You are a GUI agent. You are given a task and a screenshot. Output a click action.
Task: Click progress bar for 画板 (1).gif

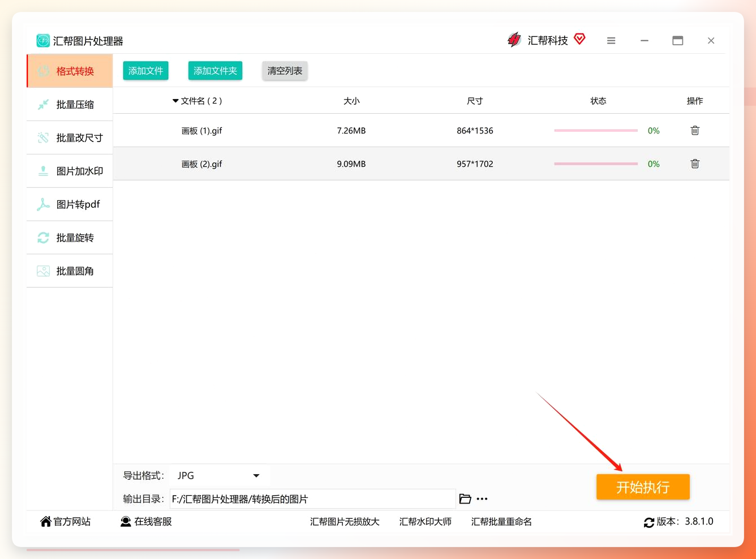pyautogui.click(x=596, y=131)
